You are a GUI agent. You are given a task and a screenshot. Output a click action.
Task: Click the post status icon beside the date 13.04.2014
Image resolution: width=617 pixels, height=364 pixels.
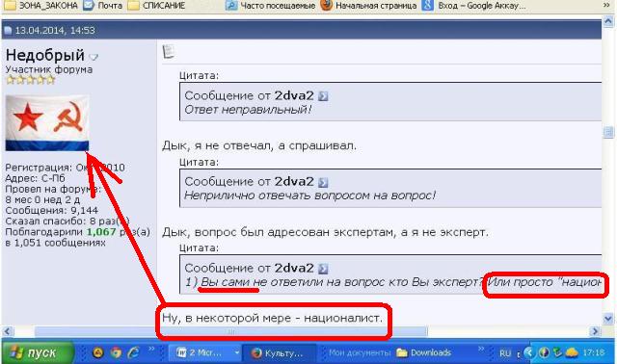pos(8,31)
